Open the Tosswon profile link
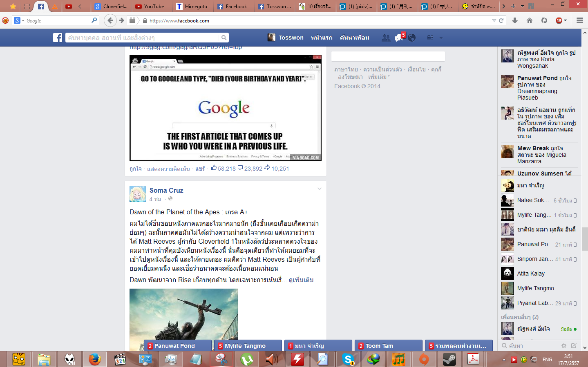 point(286,38)
